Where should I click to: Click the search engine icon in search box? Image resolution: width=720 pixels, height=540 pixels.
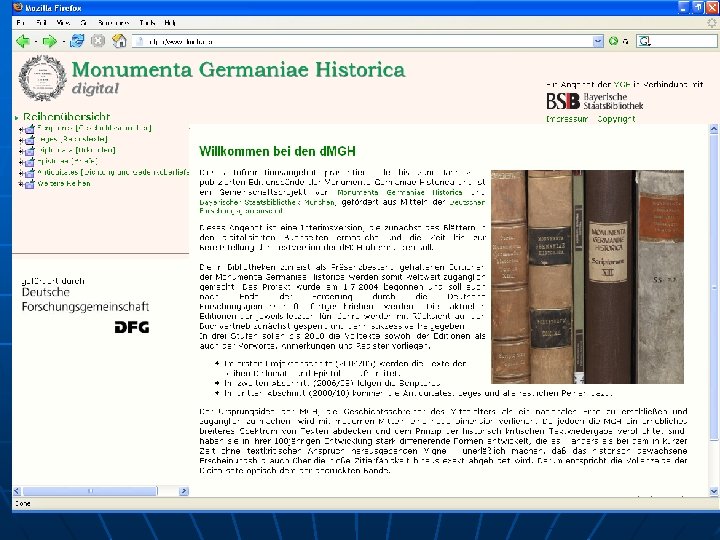tap(645, 41)
